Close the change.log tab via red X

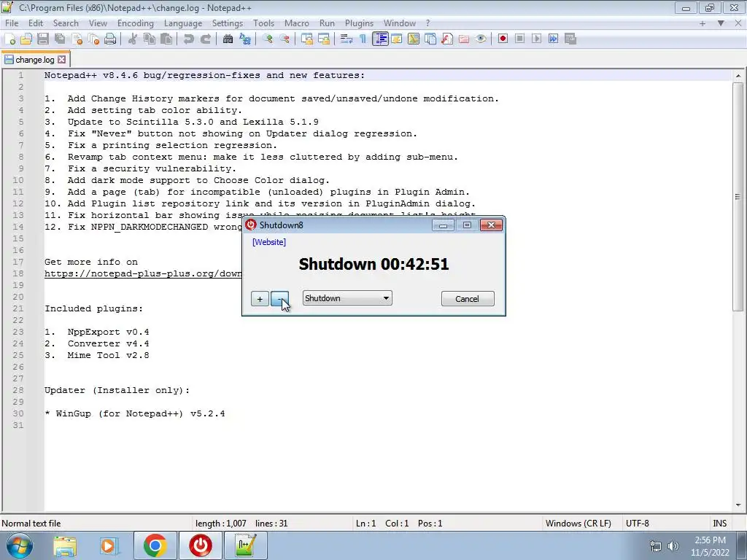click(62, 60)
